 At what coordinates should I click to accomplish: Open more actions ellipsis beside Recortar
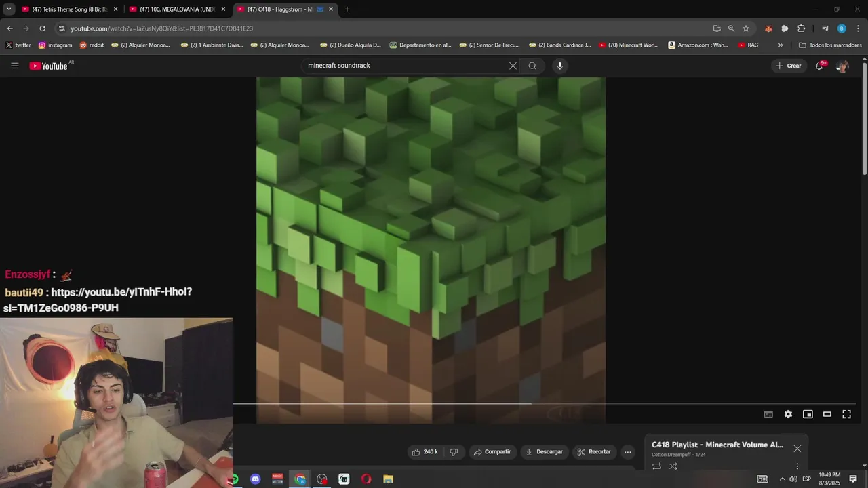coord(628,452)
